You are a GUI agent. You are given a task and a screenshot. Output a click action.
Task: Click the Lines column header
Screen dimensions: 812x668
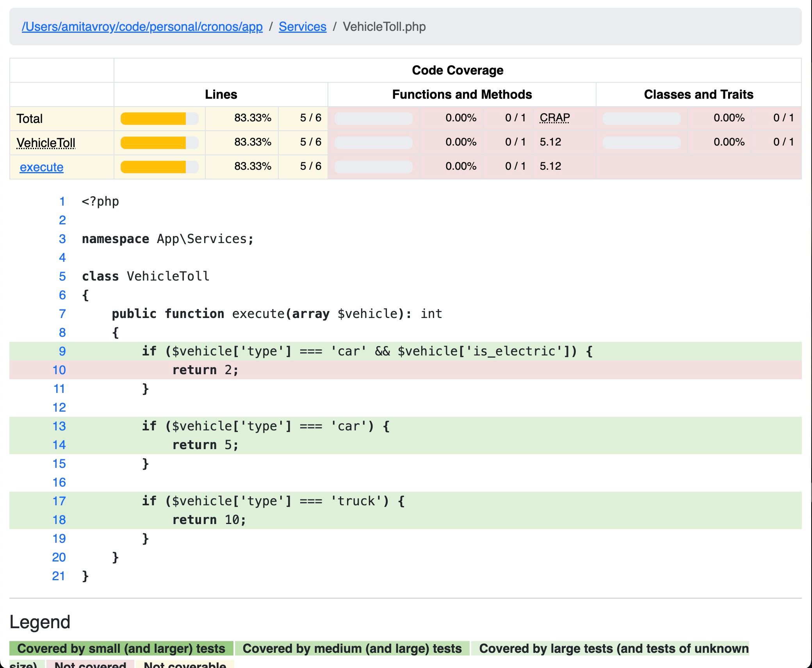(x=221, y=94)
